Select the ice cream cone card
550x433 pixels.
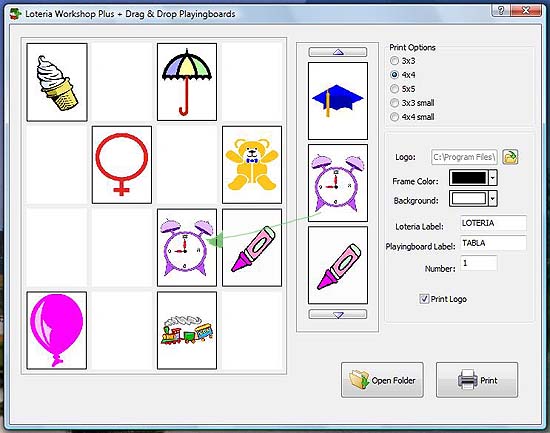pos(57,82)
